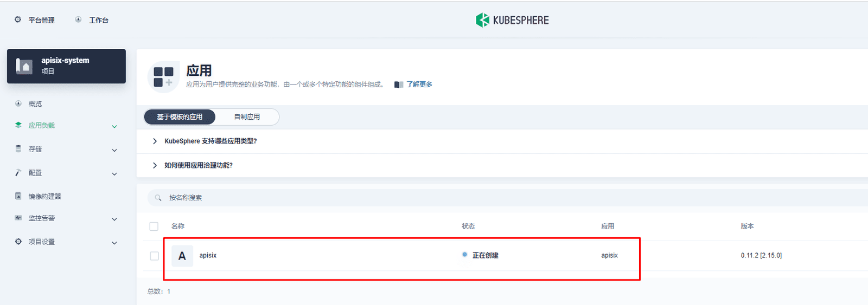This screenshot has height=305, width=868.
Task: Click the 平台管理 gear icon
Action: (x=18, y=20)
